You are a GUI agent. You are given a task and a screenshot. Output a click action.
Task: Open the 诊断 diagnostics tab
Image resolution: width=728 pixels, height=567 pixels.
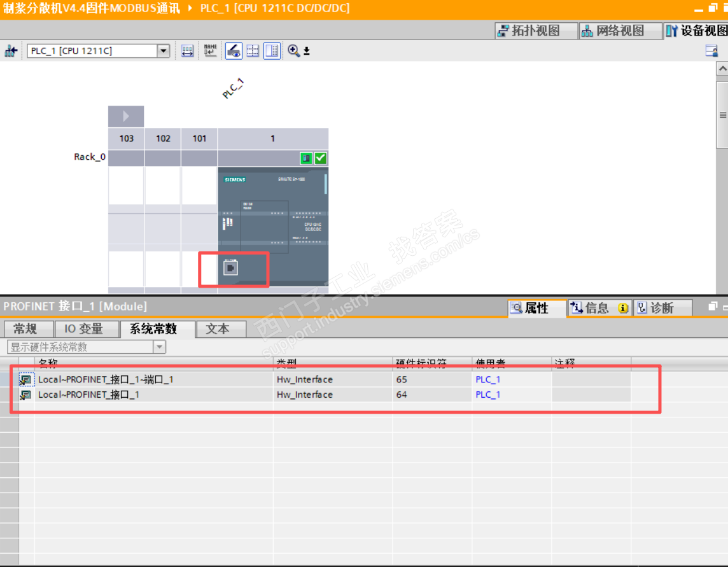coord(662,308)
